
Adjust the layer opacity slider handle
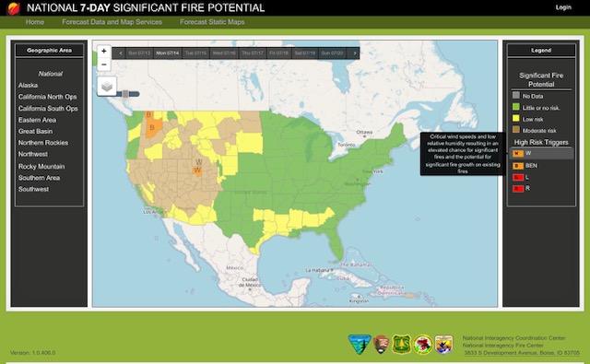point(125,94)
